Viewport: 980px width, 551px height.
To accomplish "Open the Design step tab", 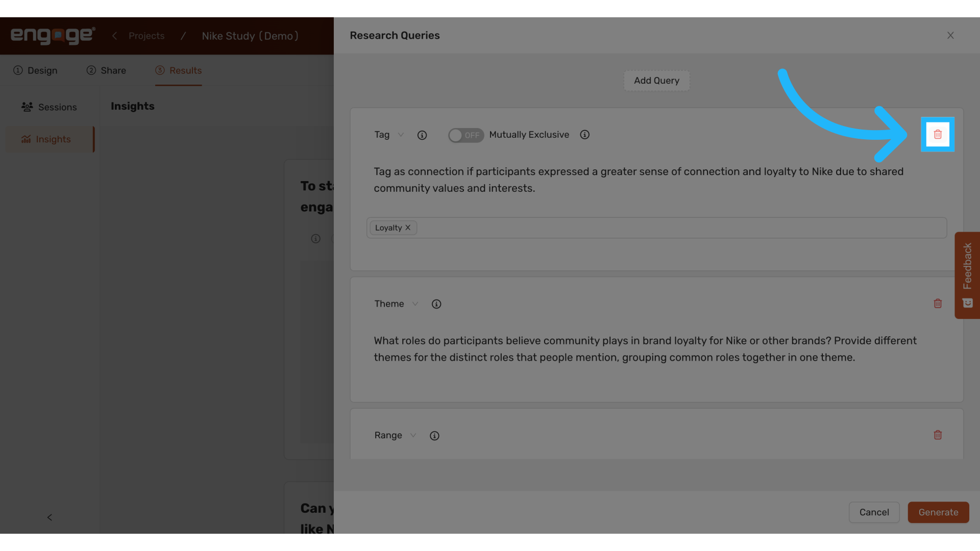I will coord(35,70).
